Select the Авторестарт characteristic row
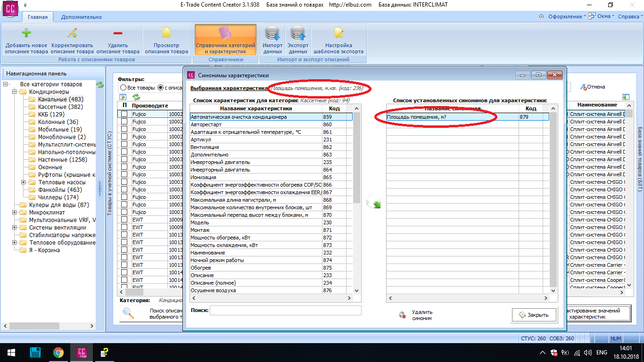Screen dimensions: 644x362 pos(256,124)
